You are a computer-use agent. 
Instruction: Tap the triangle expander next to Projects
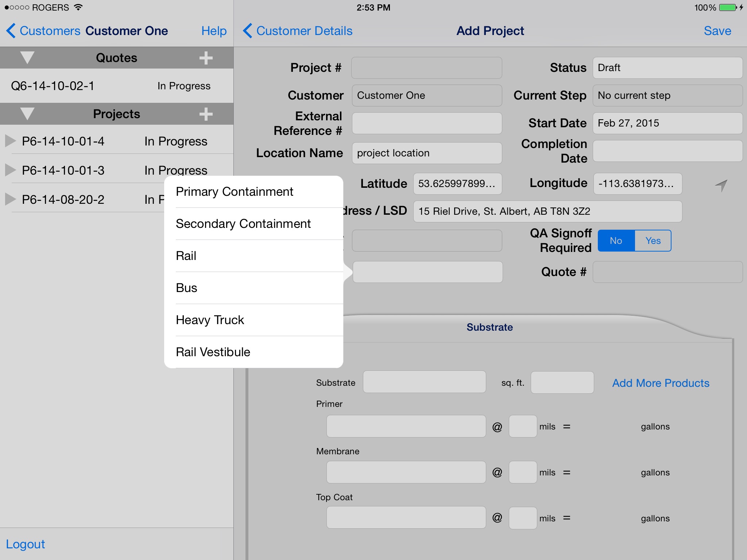coord(28,113)
